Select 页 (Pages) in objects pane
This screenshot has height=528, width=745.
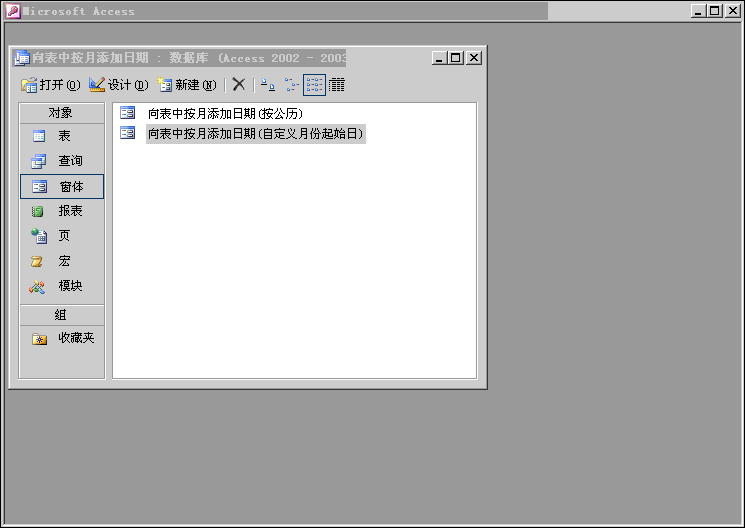click(62, 236)
